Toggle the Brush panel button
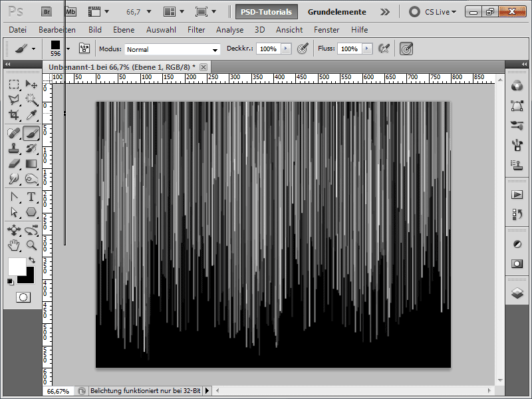Screen dimensions: 532x399 click(x=84, y=49)
